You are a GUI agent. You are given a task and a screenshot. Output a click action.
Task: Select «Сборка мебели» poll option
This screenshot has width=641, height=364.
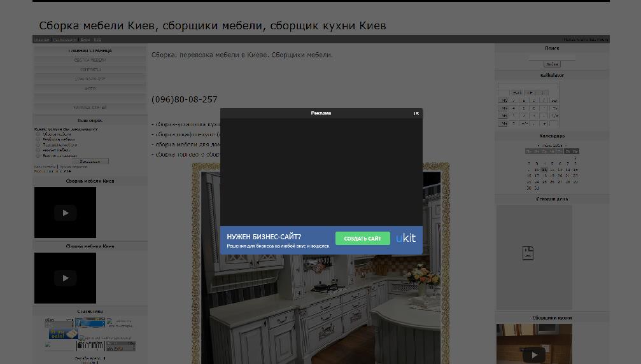[x=38, y=134]
